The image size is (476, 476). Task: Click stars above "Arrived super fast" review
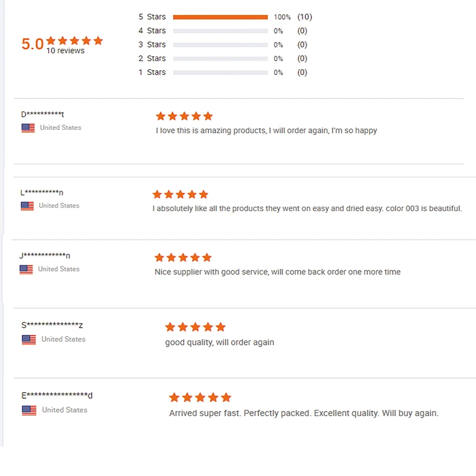point(200,398)
